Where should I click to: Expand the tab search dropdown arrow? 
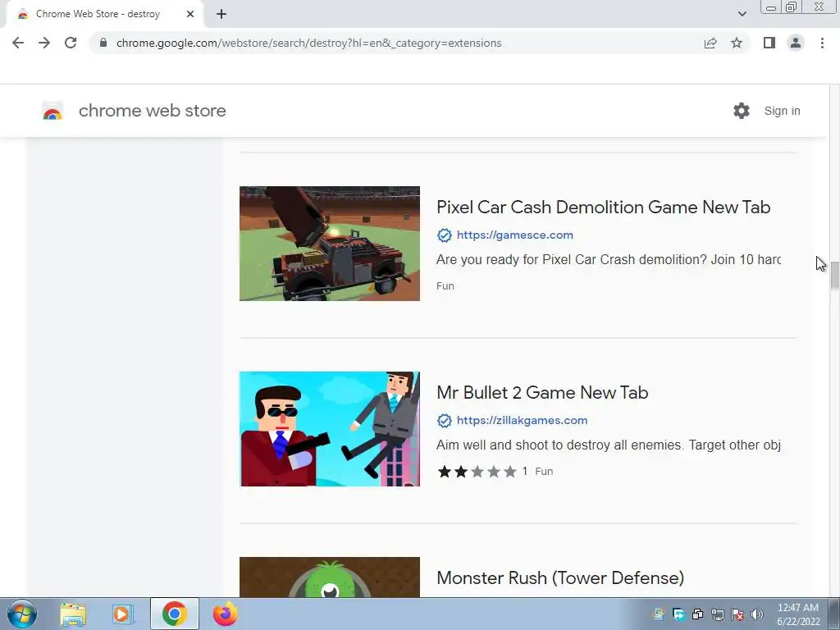pos(742,14)
